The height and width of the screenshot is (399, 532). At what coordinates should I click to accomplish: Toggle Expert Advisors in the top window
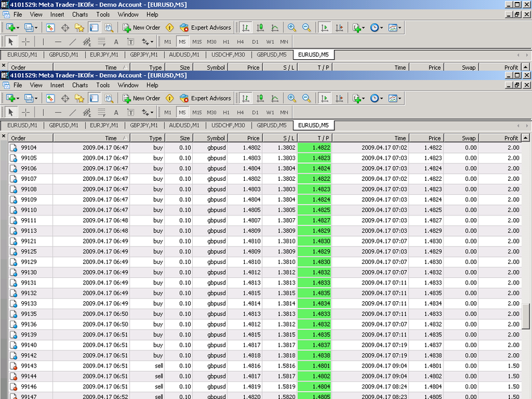click(x=205, y=28)
